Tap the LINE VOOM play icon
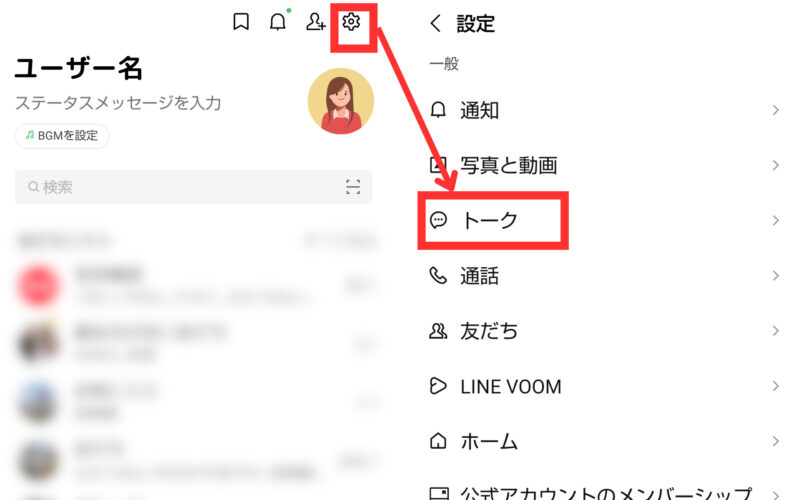The image size is (800, 500). pyautogui.click(x=438, y=386)
